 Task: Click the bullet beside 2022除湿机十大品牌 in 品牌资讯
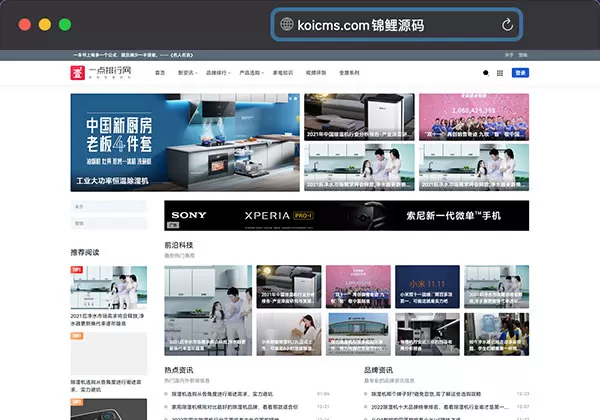click(366, 407)
